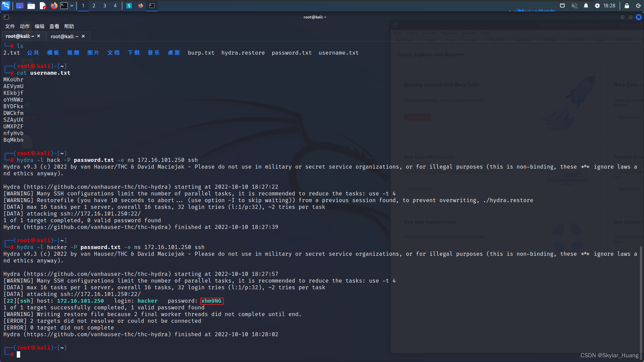
Task: Expand the terminal launcher dropdown arrow
Action: [x=72, y=6]
